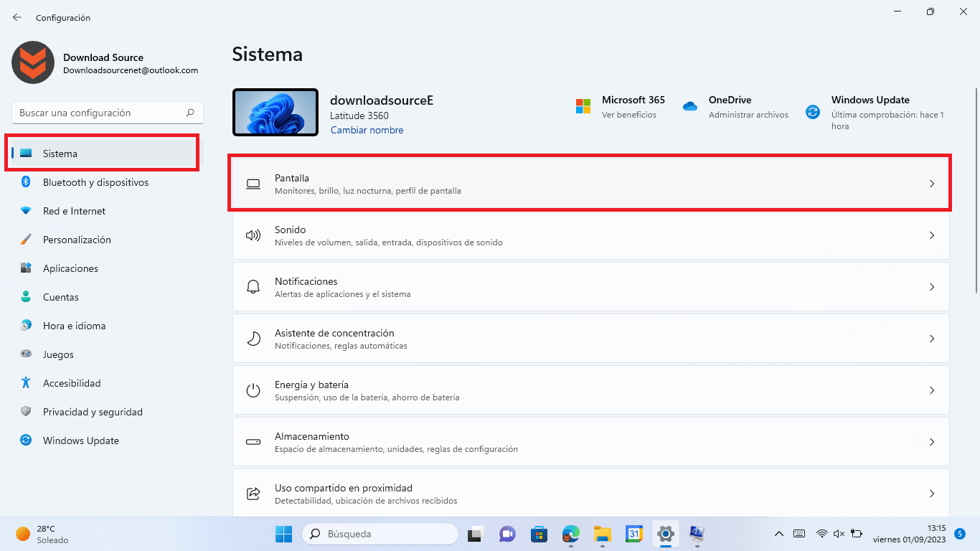
Task: Open the Sonido settings row
Action: pos(591,235)
